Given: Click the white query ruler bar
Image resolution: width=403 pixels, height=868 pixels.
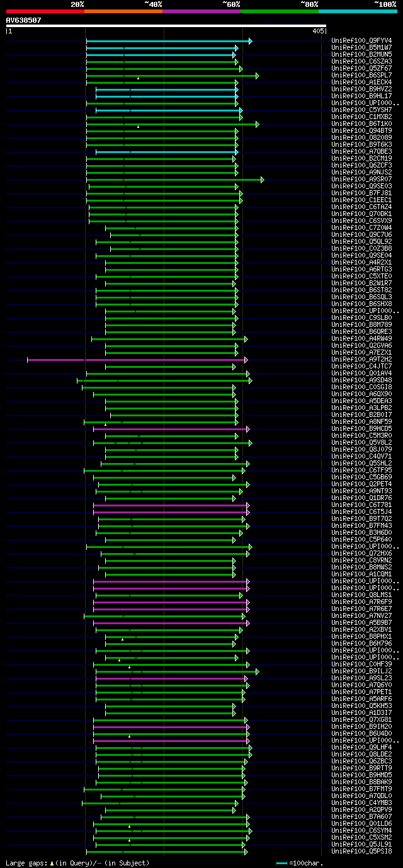Looking at the screenshot, I should coord(166,26).
